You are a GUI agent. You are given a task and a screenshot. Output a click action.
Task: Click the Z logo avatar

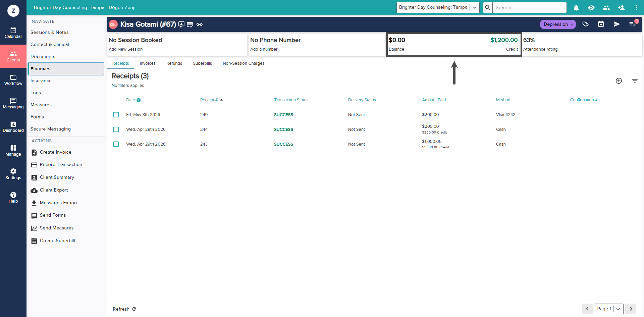[13, 11]
